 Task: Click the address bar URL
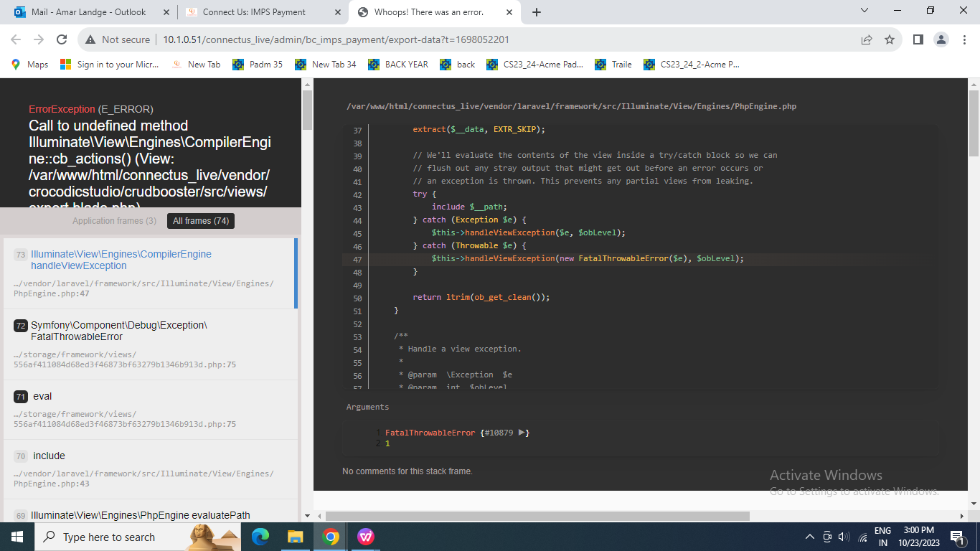point(336,39)
